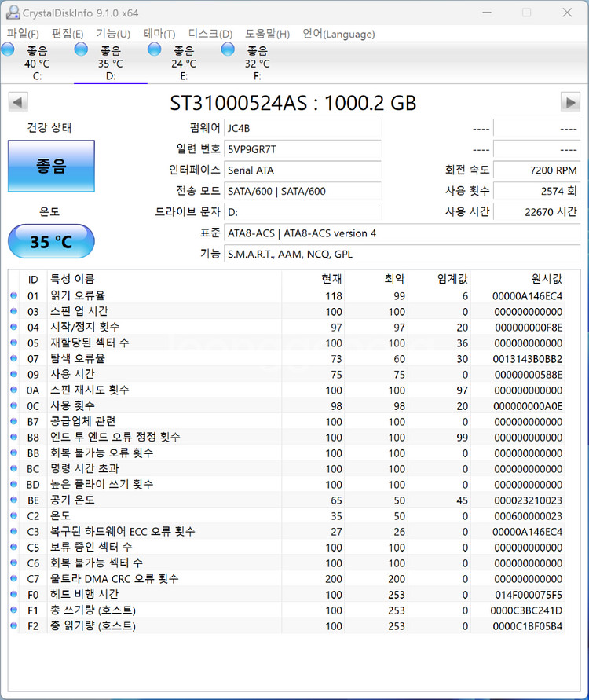
Task: Click the status dot for C5 보류 중인 섹터
Action: pyautogui.click(x=14, y=548)
